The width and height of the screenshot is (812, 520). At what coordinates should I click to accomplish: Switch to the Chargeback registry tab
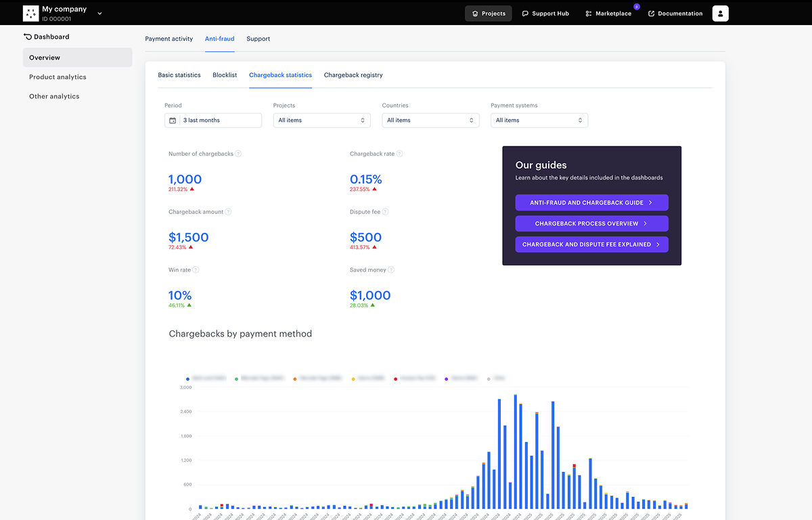point(353,75)
